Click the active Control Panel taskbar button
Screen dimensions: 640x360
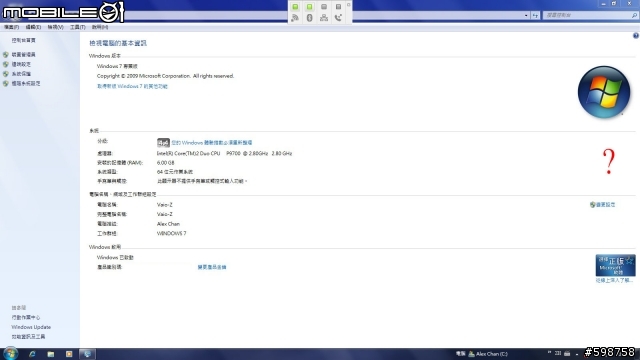click(x=87, y=354)
